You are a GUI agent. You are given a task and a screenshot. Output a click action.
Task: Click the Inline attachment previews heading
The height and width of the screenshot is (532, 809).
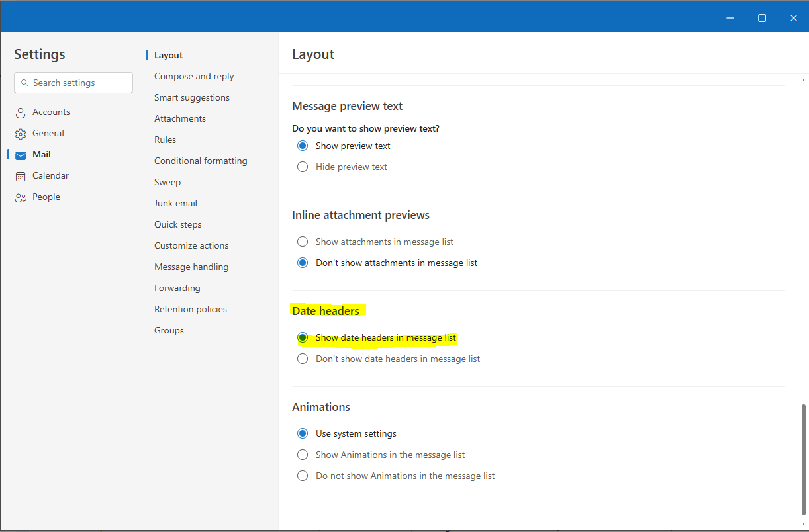tap(361, 215)
